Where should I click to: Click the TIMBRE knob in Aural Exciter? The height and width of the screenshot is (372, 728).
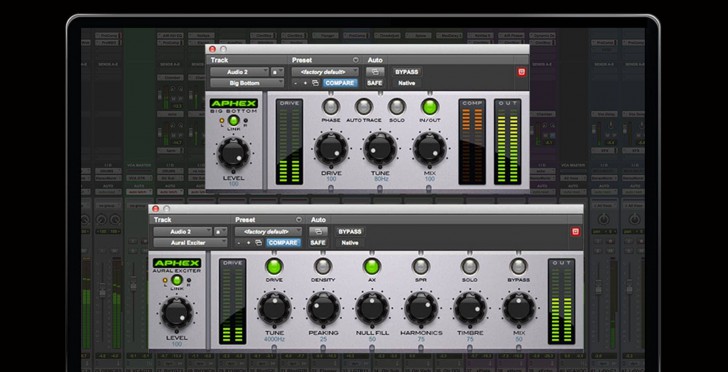click(x=470, y=308)
